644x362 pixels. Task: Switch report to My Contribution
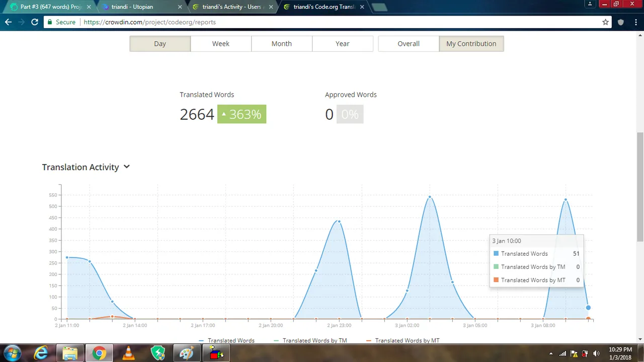tap(471, 44)
